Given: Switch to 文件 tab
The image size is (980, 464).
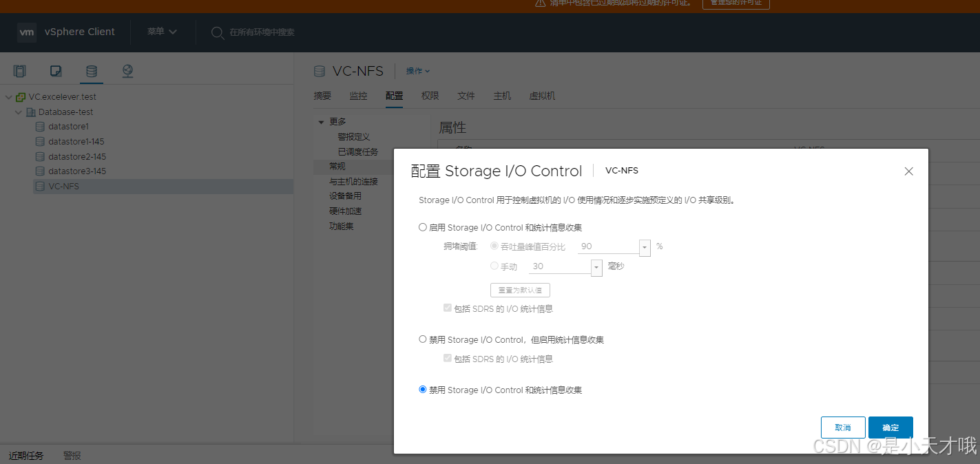Looking at the screenshot, I should tap(466, 96).
